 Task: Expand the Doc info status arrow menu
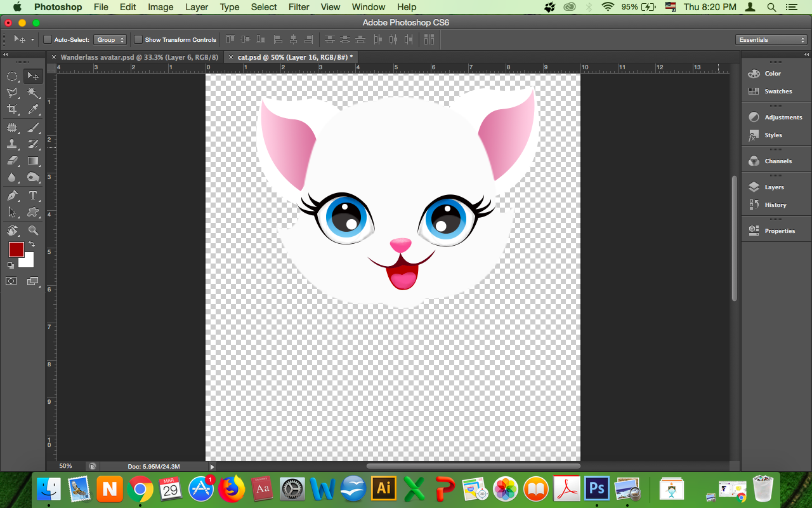pos(213,466)
